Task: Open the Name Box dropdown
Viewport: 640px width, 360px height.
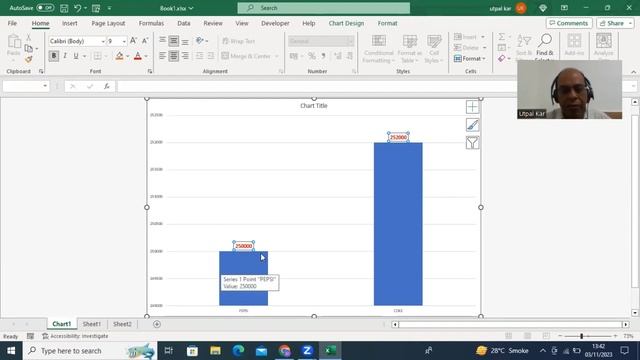Action: click(x=45, y=86)
